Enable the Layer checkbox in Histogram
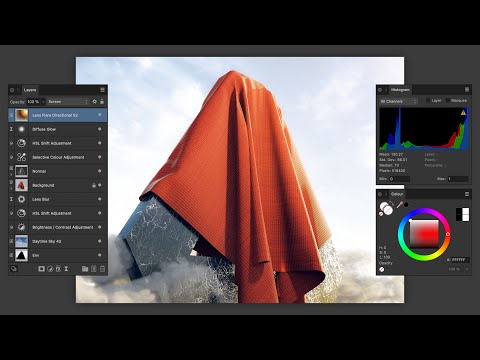This screenshot has height=360, width=480. (428, 100)
